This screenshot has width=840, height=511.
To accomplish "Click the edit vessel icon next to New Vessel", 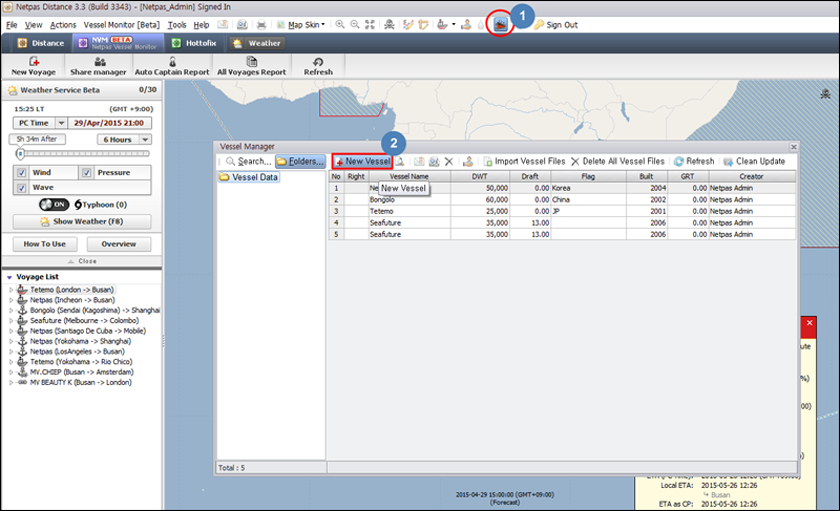I will coord(400,161).
